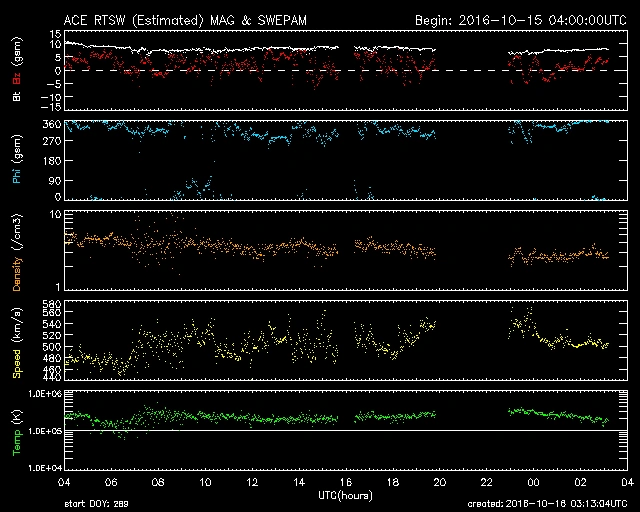The width and height of the screenshot is (640, 512).
Task: Click the '-10' tick on the Bt Bz axis
Action: pos(51,97)
